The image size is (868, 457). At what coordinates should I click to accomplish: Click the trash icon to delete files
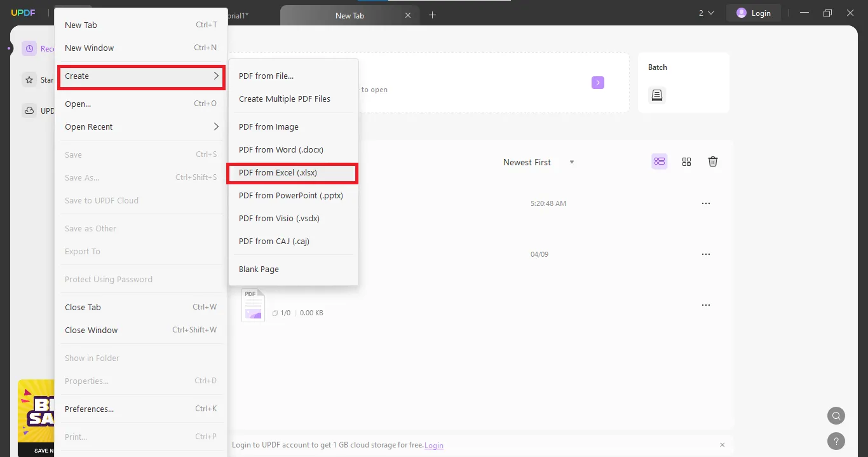click(712, 161)
